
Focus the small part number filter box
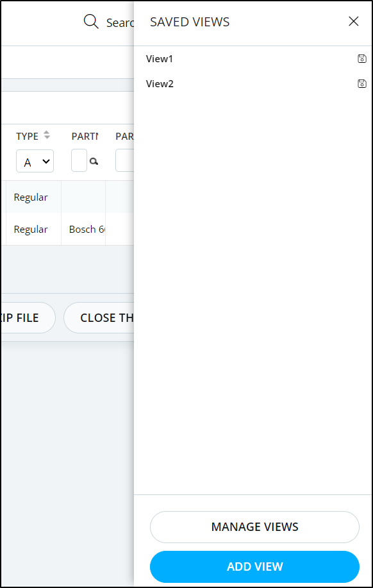point(79,160)
